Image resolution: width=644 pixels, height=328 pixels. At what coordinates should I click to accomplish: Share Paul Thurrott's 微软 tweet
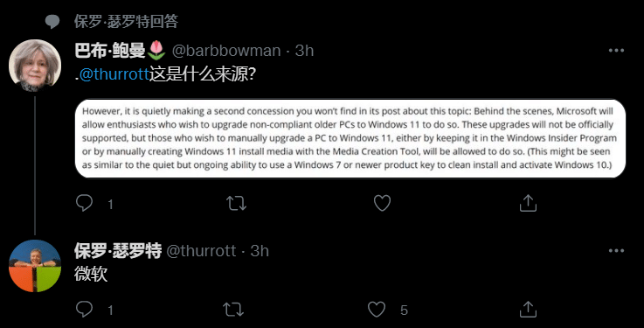tap(528, 309)
